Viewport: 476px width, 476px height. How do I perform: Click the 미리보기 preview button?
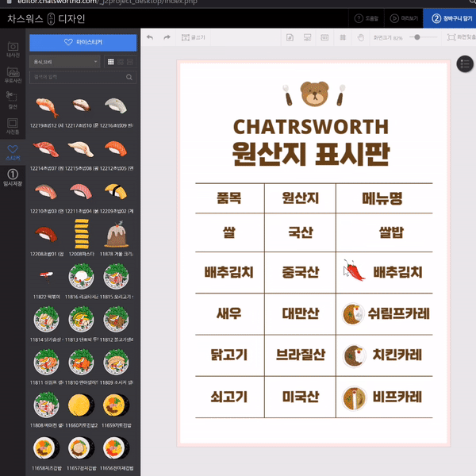coord(404,18)
